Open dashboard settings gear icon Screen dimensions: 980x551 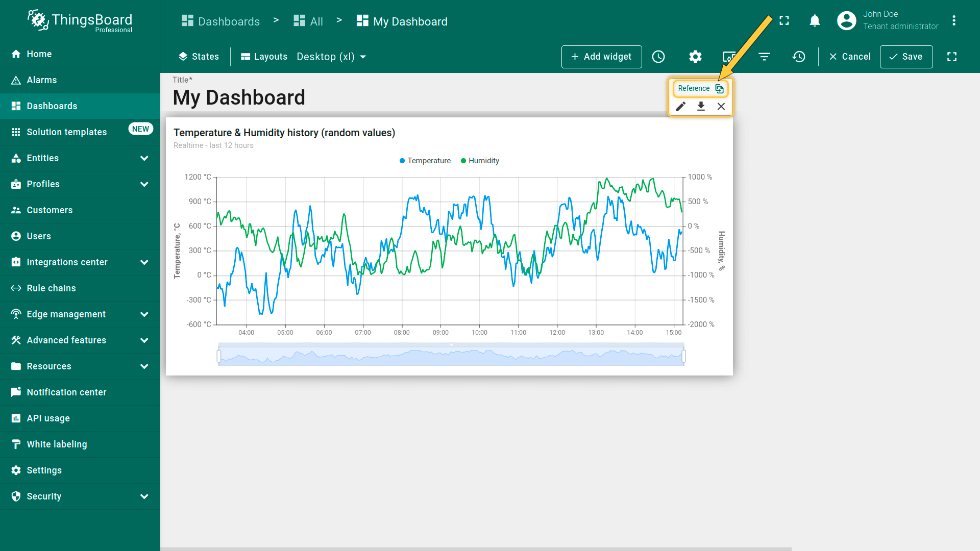pyautogui.click(x=695, y=57)
